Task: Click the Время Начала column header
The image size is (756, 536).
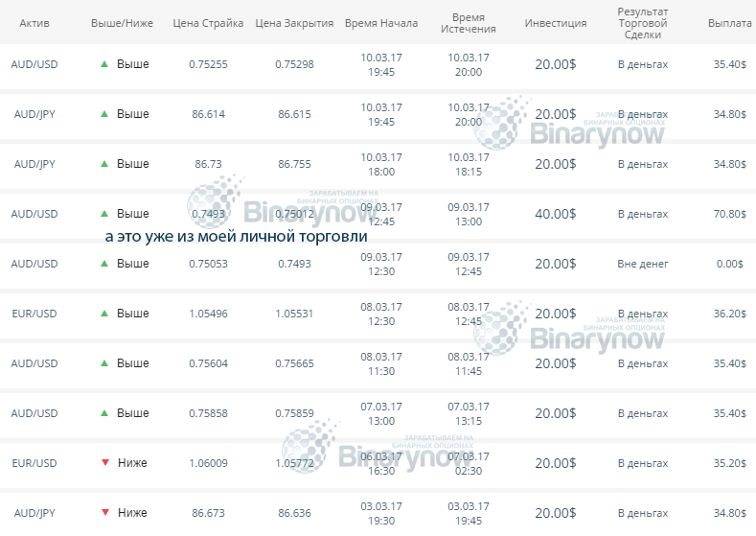Action: coord(381,23)
